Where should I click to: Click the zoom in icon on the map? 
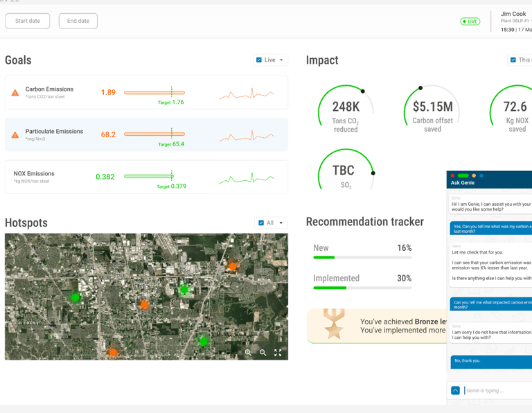[x=248, y=353]
